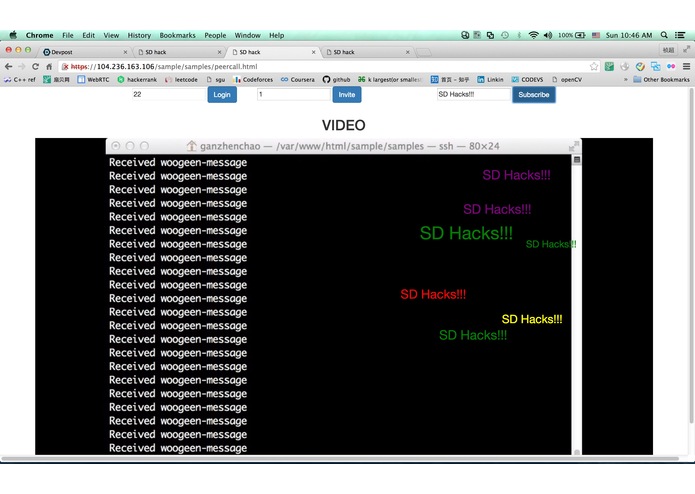Open the Chrome hamburger menu
The height and width of the screenshot is (494, 695).
(x=686, y=66)
